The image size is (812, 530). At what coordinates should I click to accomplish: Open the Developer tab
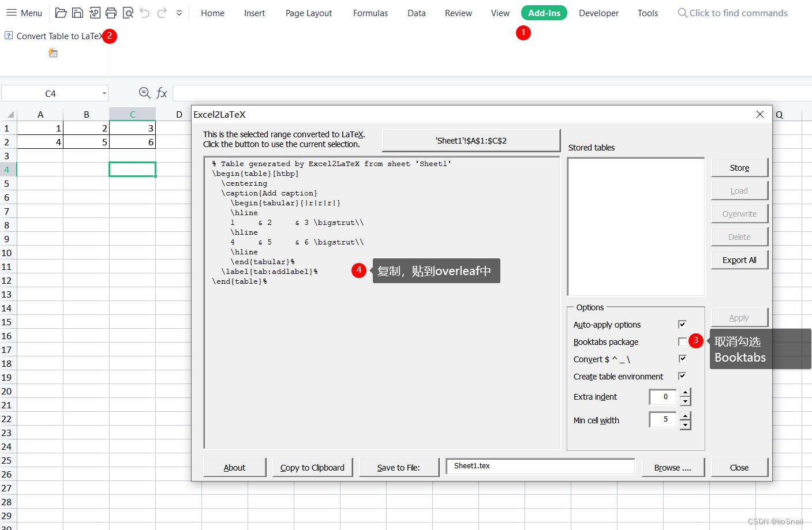tap(598, 13)
